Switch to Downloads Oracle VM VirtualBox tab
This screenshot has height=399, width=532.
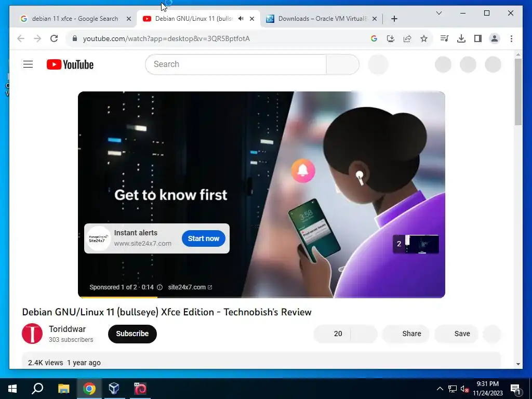(322, 19)
